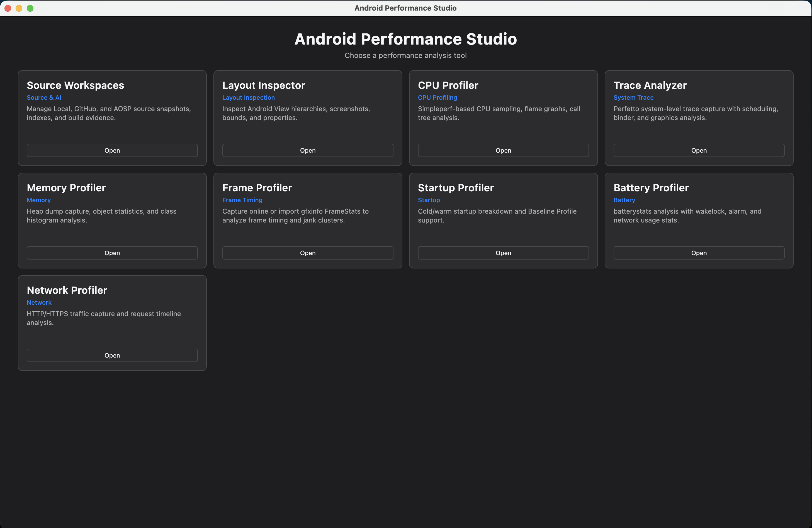Click the 'Simpleperf-based CPU sampling' description
812x528 pixels.
click(499, 113)
